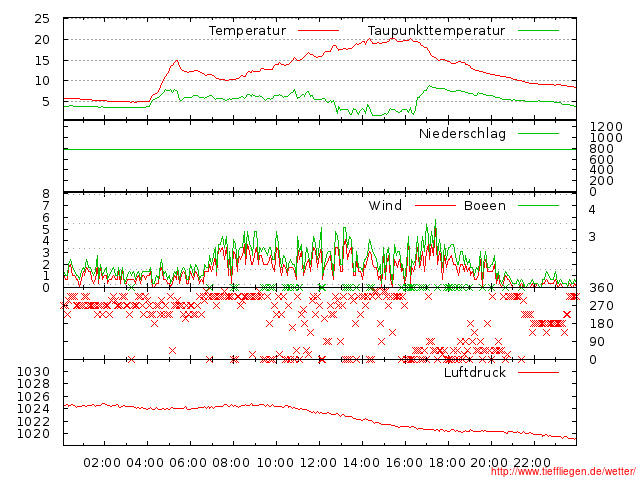The image size is (640, 480).
Task: Click the Wind legend label
Action: (385, 205)
